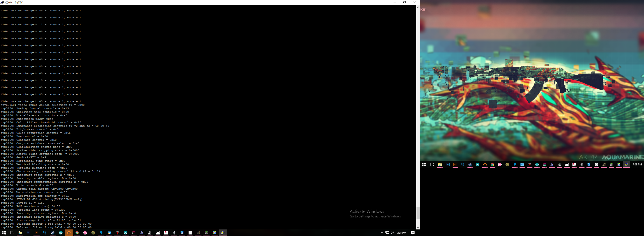Click "Contrast control = 0x50" line
The height and width of the screenshot is (236, 644).
click(x=28, y=140)
